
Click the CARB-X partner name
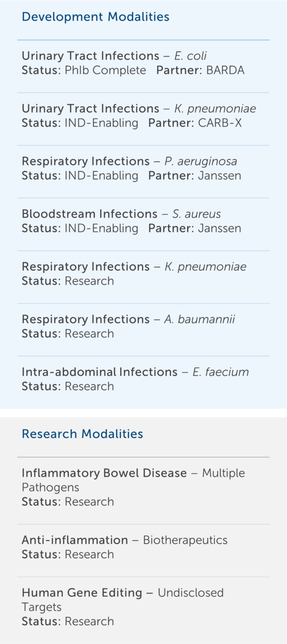pos(220,123)
